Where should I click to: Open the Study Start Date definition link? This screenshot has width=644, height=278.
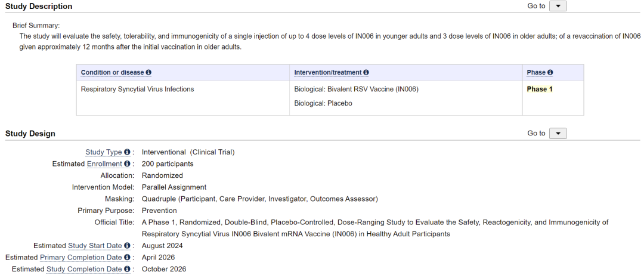pyautogui.click(x=95, y=246)
